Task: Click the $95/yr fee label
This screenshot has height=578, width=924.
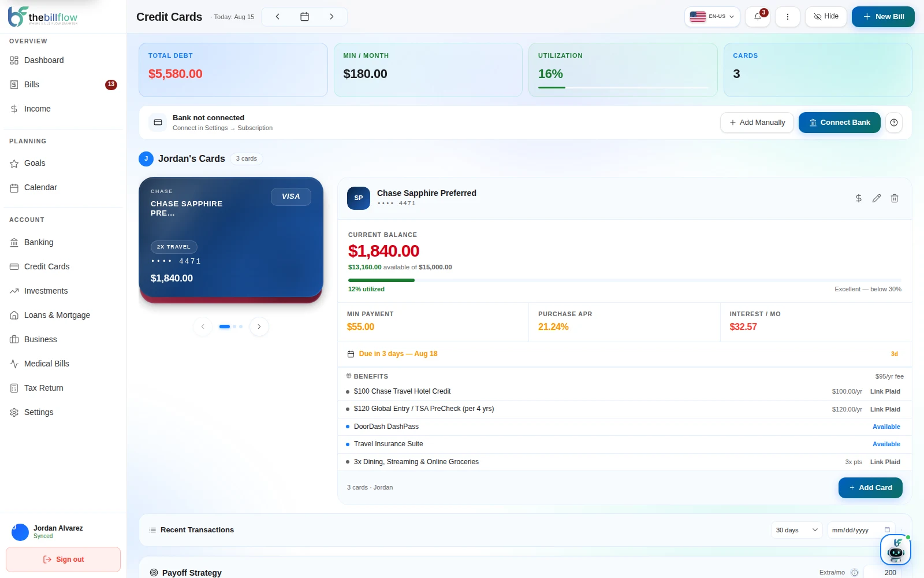Action: [x=889, y=376]
